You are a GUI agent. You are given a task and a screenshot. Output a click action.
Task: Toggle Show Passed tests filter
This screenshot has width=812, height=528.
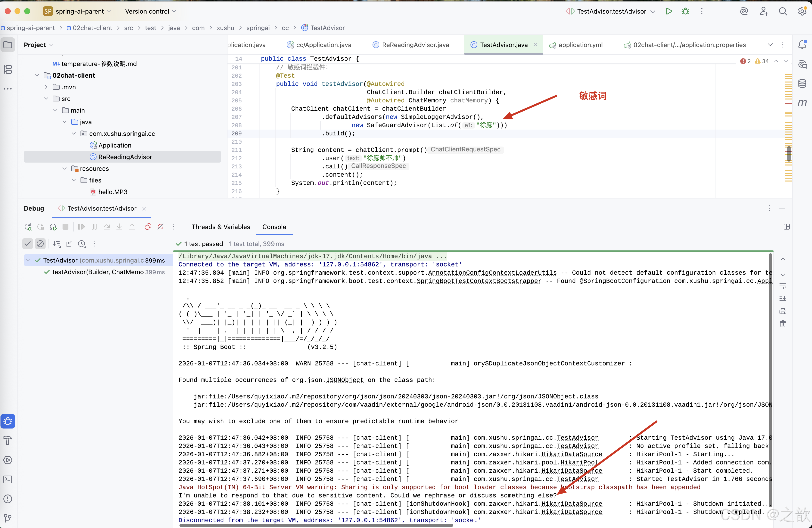(x=28, y=244)
